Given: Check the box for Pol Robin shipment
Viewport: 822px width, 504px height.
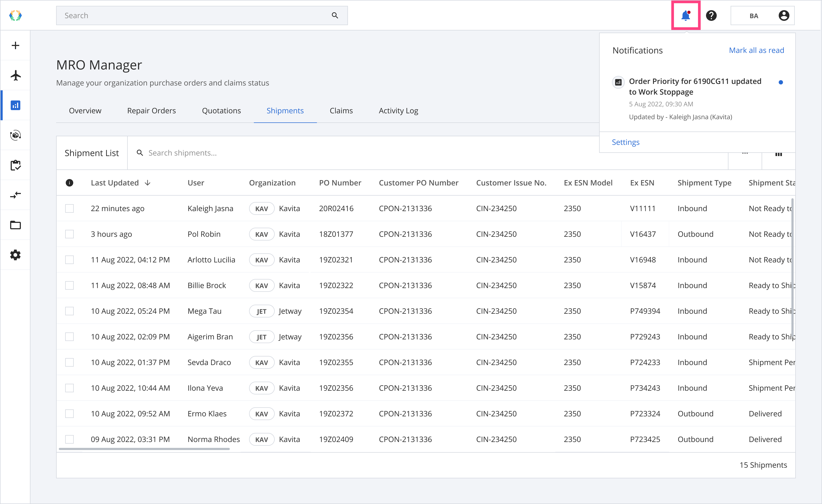Looking at the screenshot, I should [x=69, y=234].
